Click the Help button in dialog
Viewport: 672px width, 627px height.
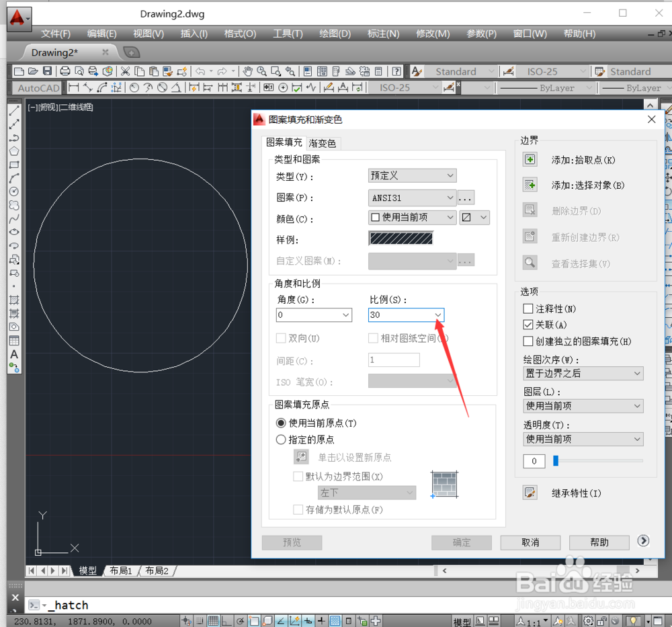[599, 542]
